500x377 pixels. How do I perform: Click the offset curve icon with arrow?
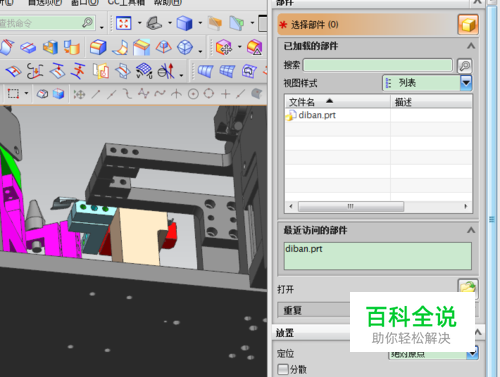point(35,71)
